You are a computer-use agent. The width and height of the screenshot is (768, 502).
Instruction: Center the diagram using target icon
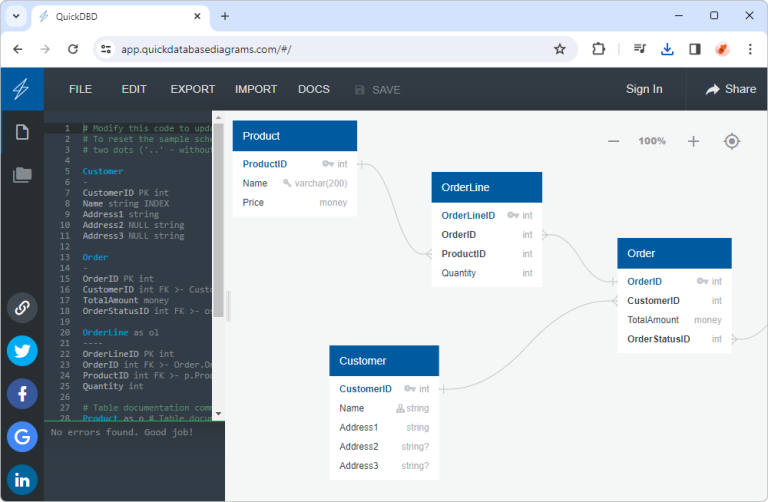click(732, 142)
